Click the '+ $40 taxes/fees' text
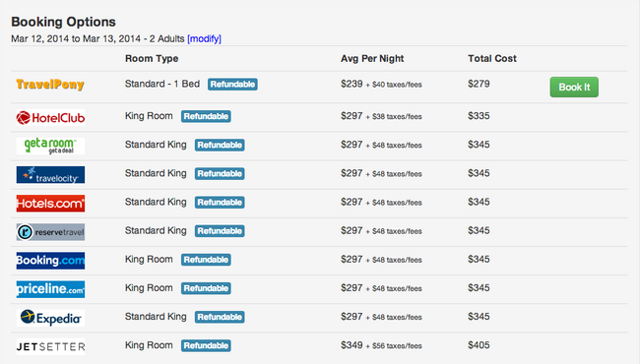The image size is (640, 364). [x=394, y=85]
